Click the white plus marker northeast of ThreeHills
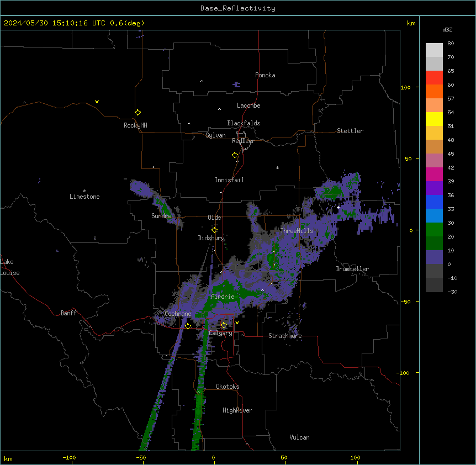476x465 pixels. [338, 207]
